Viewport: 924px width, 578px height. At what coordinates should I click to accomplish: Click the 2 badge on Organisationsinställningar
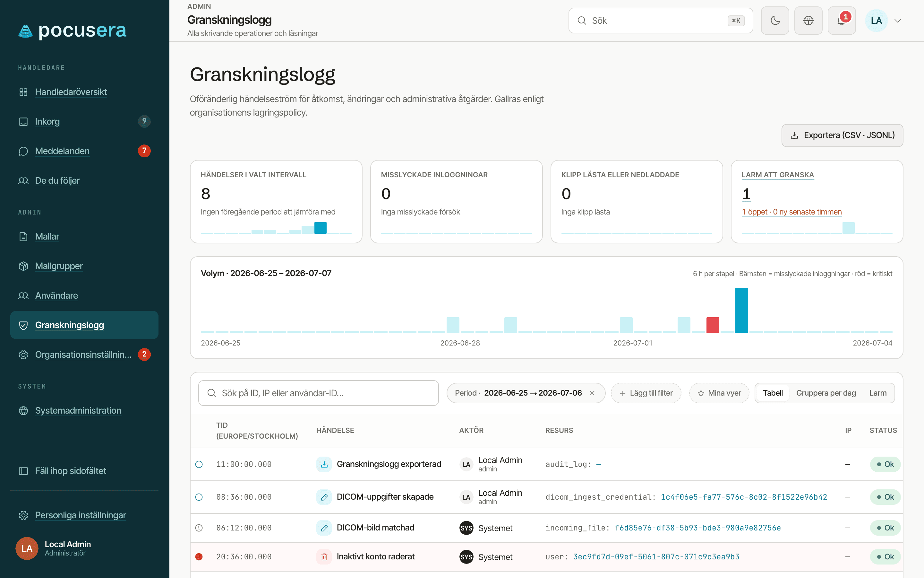(144, 355)
